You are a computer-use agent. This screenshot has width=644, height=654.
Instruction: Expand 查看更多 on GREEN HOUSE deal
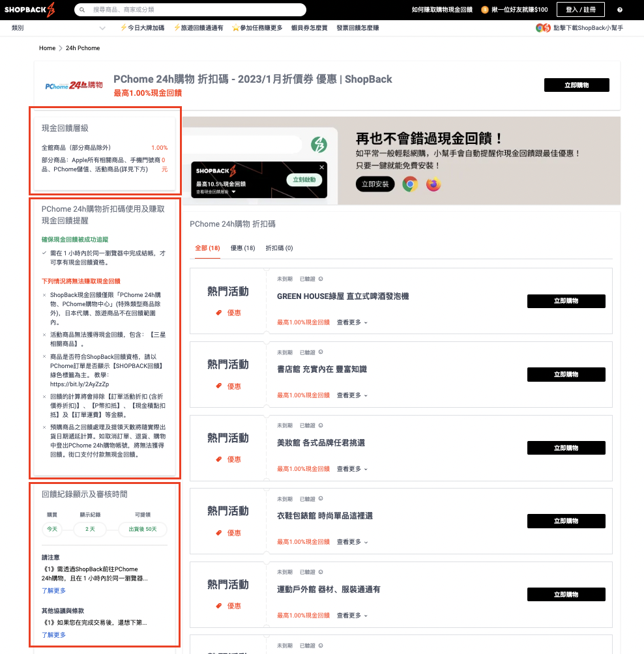tap(352, 322)
